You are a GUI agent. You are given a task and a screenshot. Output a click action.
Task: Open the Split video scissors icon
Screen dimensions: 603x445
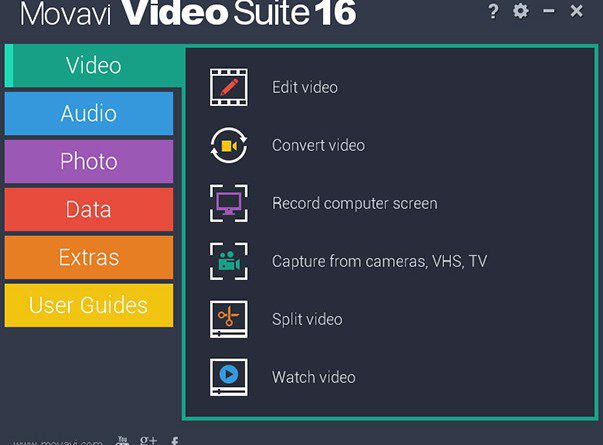point(229,319)
